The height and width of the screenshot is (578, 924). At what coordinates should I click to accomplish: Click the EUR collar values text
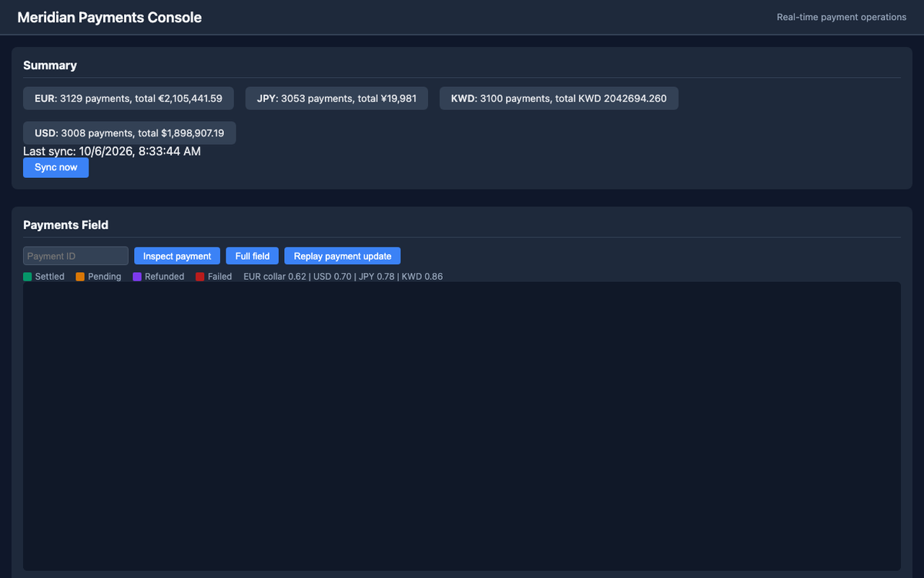tap(343, 277)
